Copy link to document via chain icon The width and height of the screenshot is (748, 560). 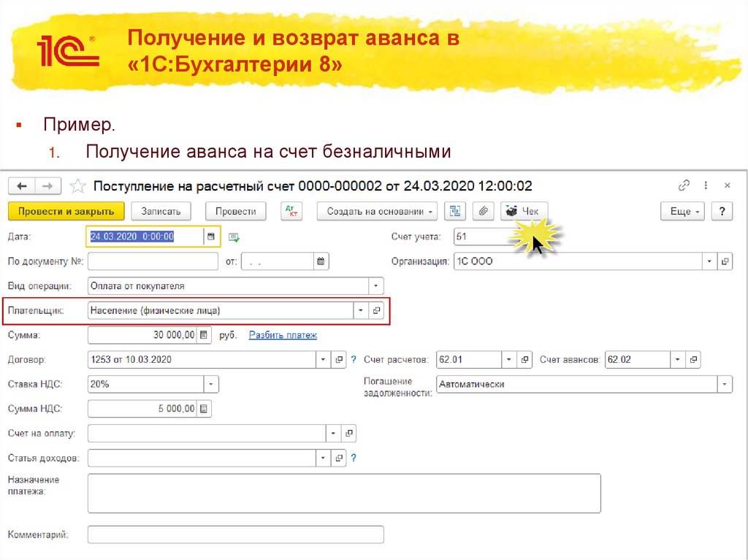point(684,185)
